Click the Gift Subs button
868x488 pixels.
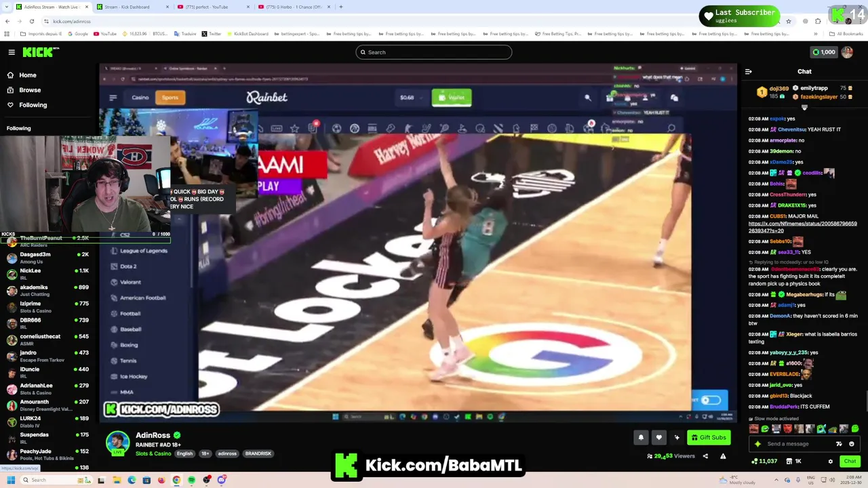[709, 437]
